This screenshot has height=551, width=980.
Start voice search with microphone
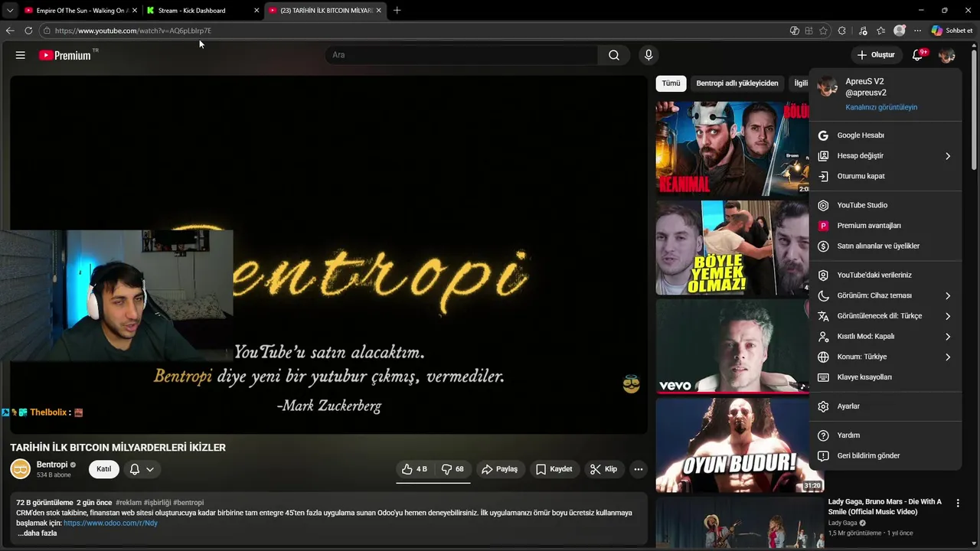tap(648, 55)
